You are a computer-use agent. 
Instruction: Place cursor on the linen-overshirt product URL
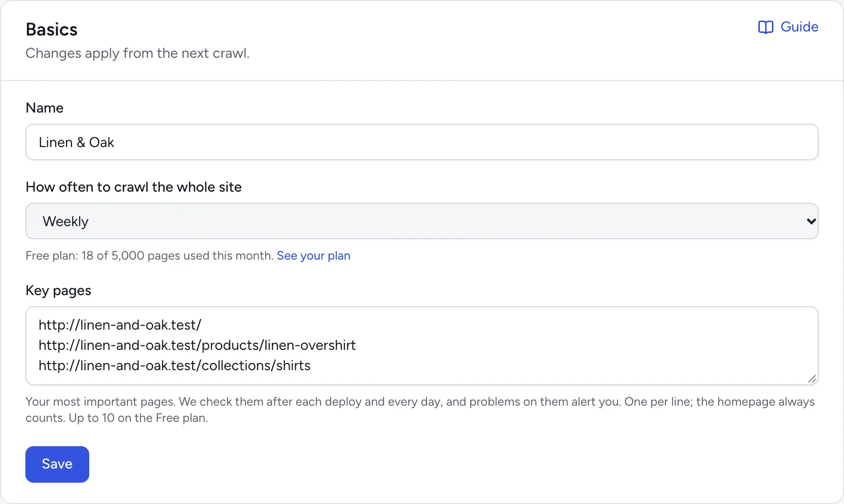pyautogui.click(x=197, y=345)
